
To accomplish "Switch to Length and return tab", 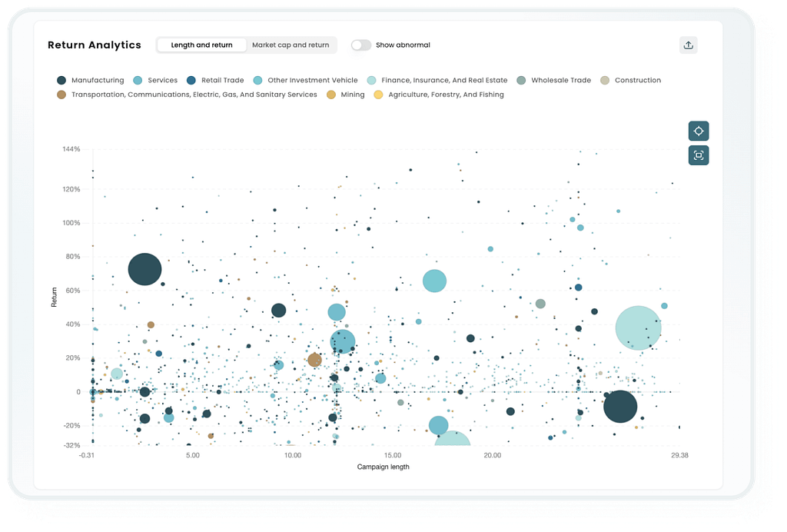I will click(201, 45).
